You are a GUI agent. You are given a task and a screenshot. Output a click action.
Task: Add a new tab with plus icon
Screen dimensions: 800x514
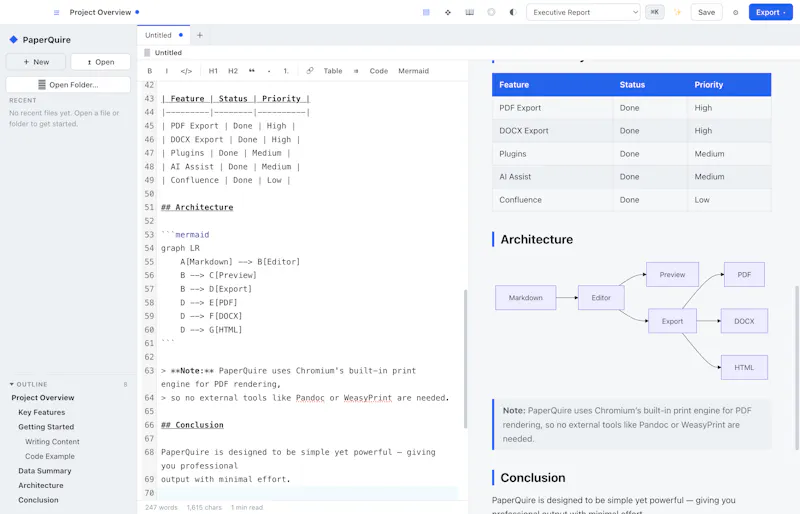[199, 35]
